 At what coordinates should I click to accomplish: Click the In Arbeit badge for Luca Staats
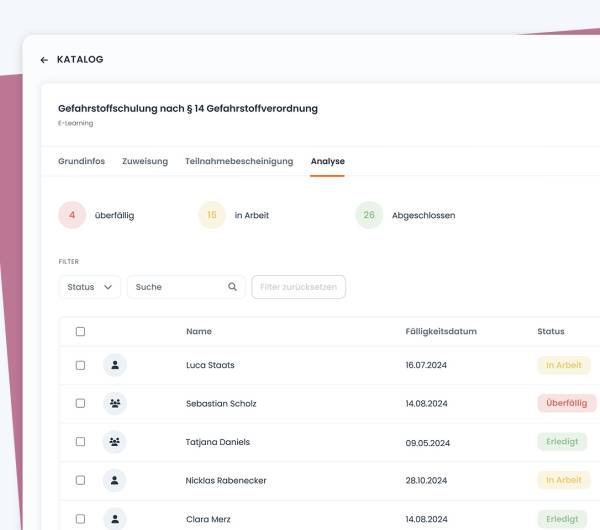click(x=564, y=365)
